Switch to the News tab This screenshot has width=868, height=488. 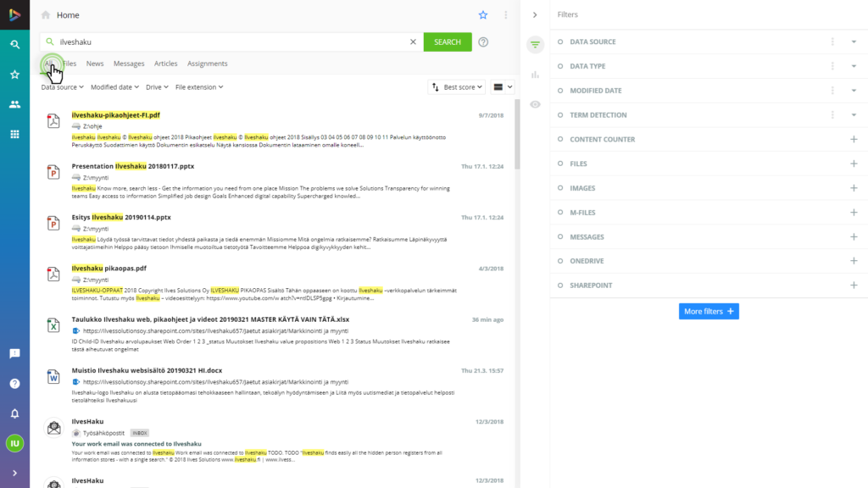point(95,64)
